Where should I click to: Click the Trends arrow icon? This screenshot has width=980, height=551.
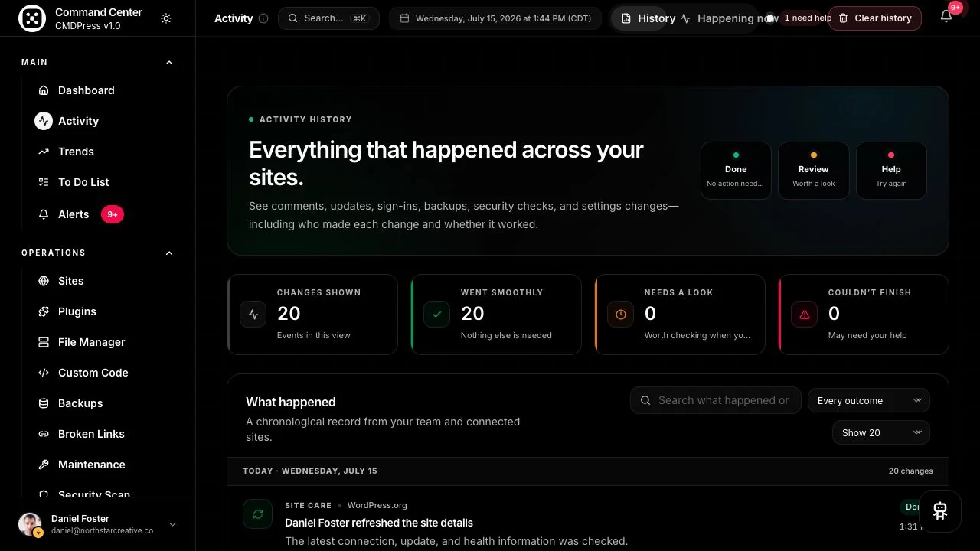[x=44, y=152]
